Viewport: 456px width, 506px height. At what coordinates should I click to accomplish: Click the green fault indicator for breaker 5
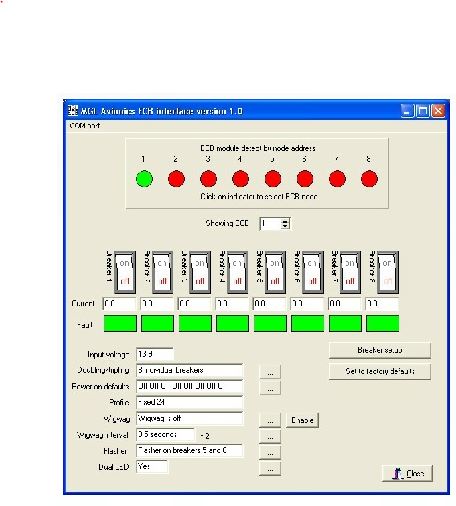click(270, 323)
